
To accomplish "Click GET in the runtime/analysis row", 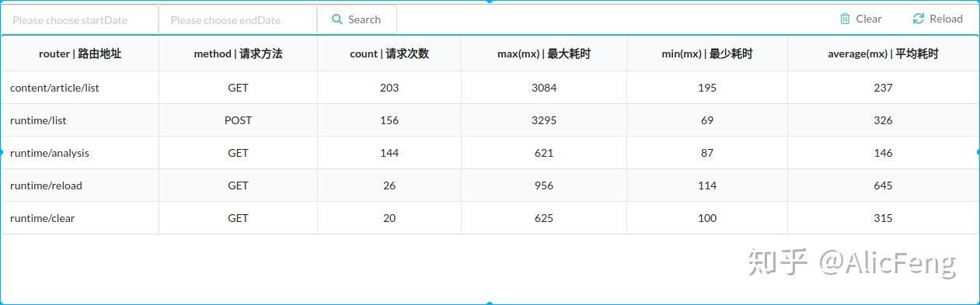I will (x=239, y=153).
